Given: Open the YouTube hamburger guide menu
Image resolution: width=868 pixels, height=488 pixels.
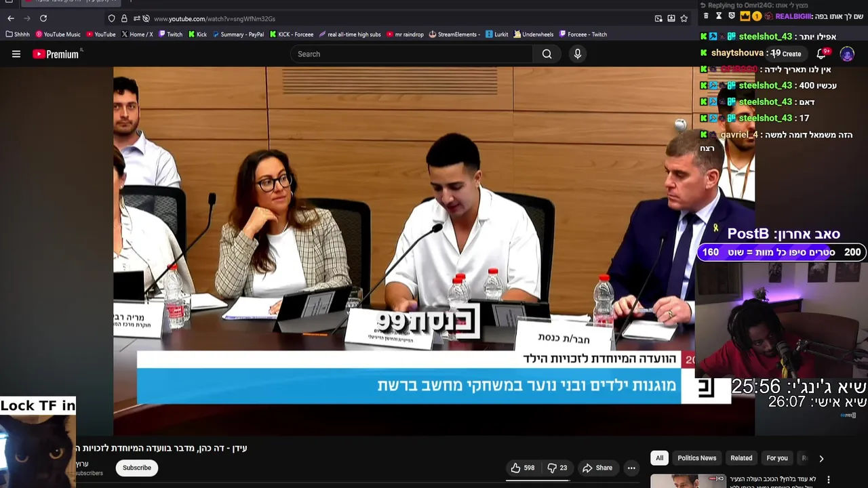Looking at the screenshot, I should point(16,54).
